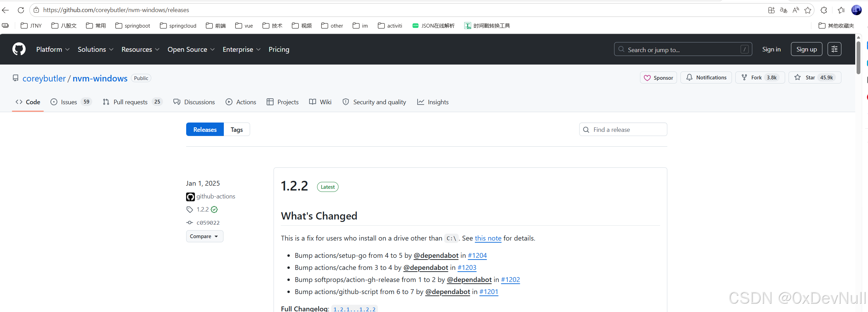868x312 pixels.
Task: Open the appearance settings icon beside Sign up
Action: point(834,49)
